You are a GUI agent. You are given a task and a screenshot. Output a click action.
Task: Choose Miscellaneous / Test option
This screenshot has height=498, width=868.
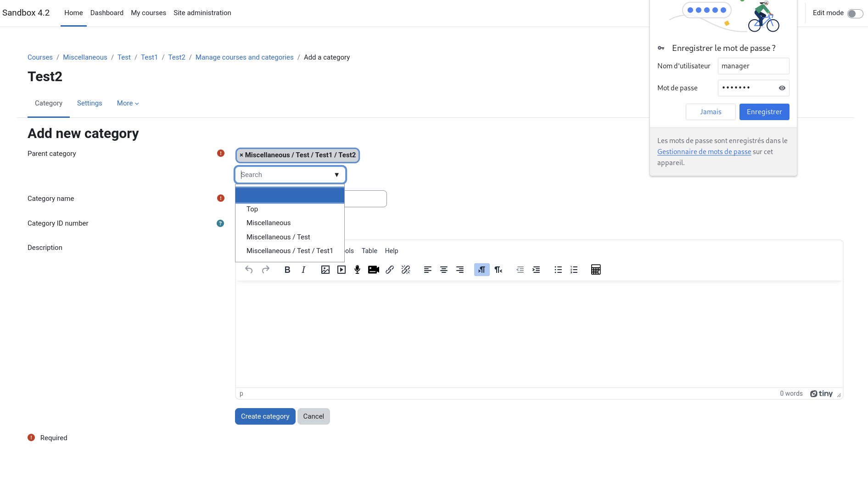coord(290,237)
